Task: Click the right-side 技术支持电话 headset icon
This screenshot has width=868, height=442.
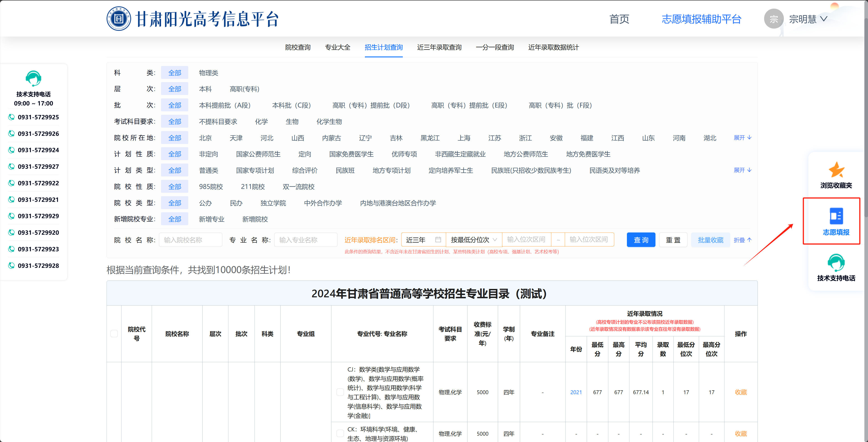Action: [x=836, y=262]
